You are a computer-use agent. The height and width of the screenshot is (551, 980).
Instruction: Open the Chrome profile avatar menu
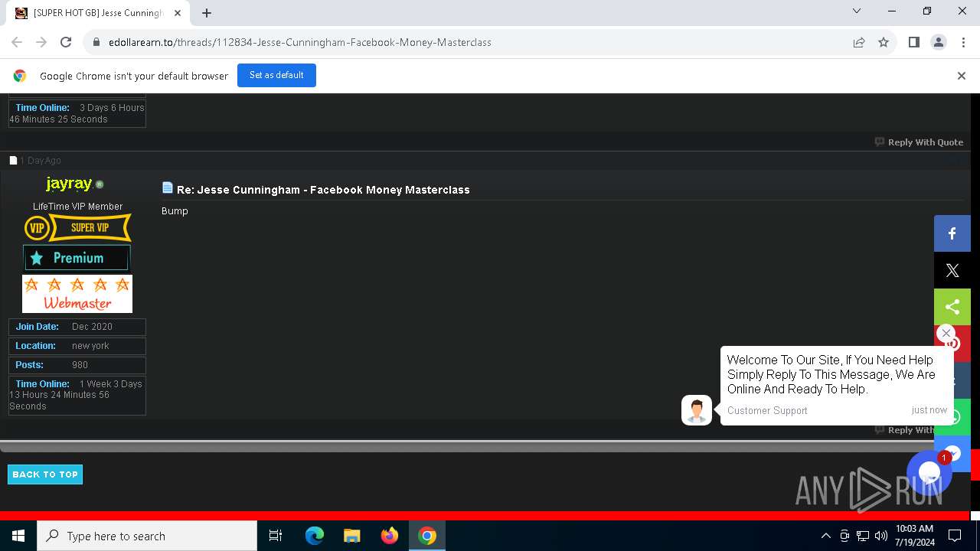click(x=939, y=42)
